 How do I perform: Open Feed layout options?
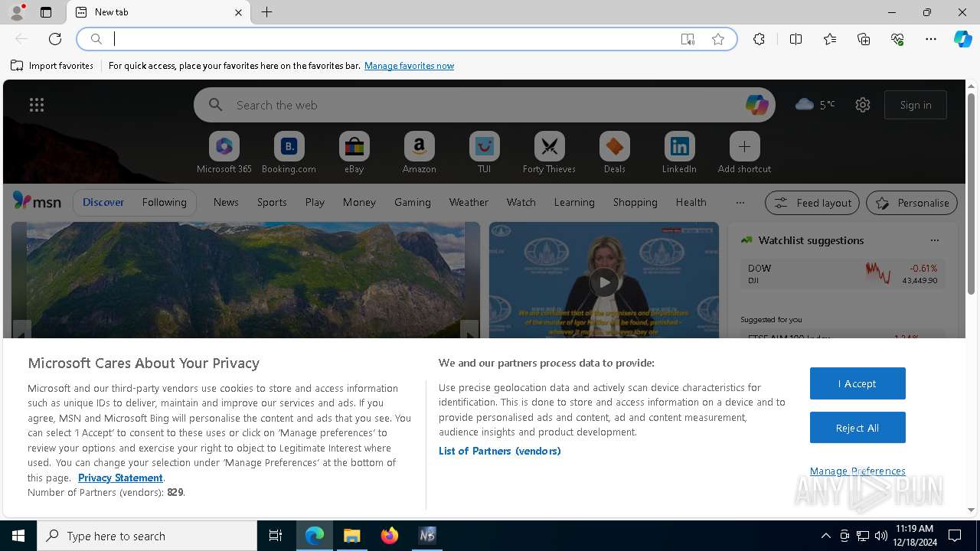point(812,203)
